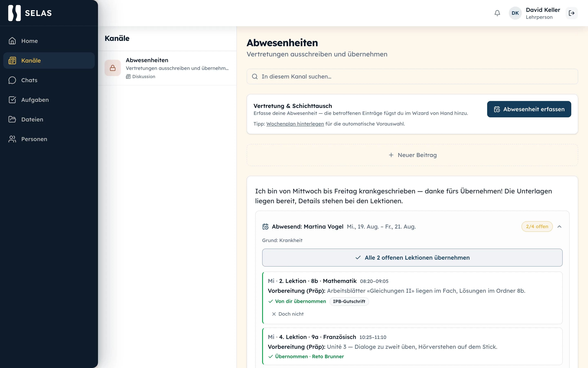Open Chats in sidebar

[x=49, y=80]
